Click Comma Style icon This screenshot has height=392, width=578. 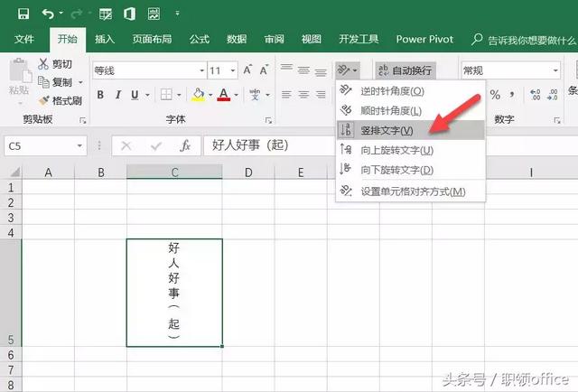tap(512, 94)
